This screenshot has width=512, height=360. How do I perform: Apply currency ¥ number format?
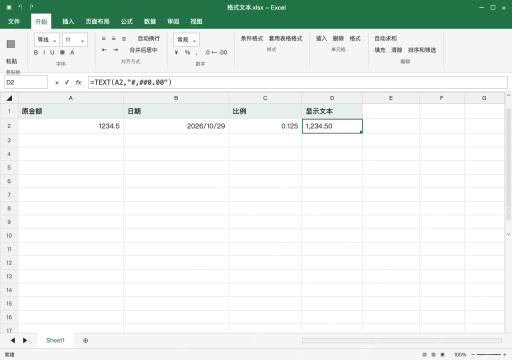(176, 52)
